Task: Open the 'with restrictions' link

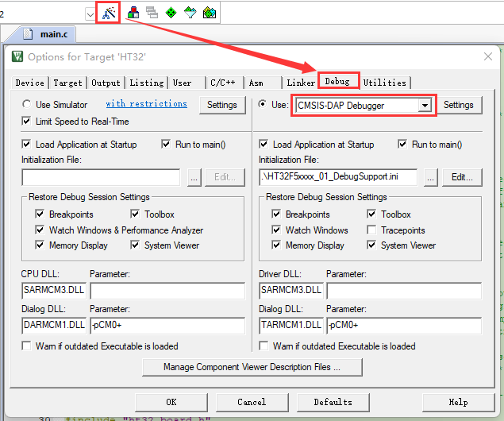Action: 147,104
